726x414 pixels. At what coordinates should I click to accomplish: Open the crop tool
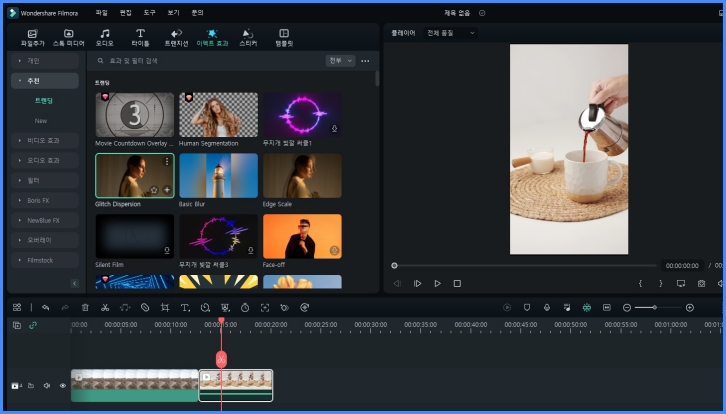(x=165, y=307)
